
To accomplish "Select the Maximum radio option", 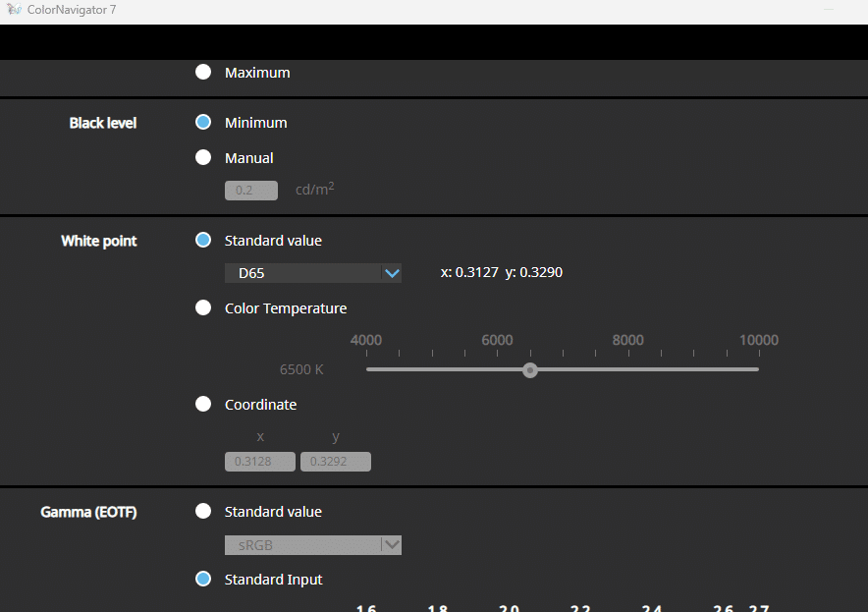I will 203,72.
